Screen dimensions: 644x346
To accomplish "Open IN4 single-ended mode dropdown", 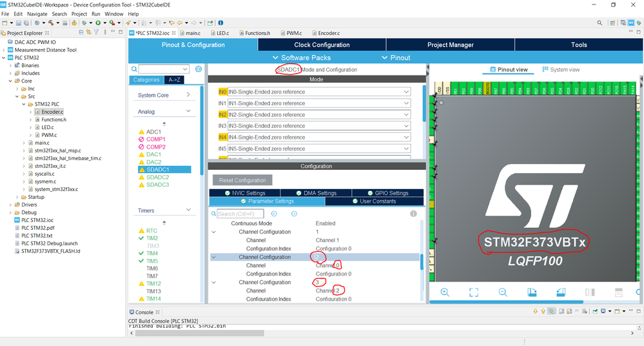I will [x=406, y=137].
